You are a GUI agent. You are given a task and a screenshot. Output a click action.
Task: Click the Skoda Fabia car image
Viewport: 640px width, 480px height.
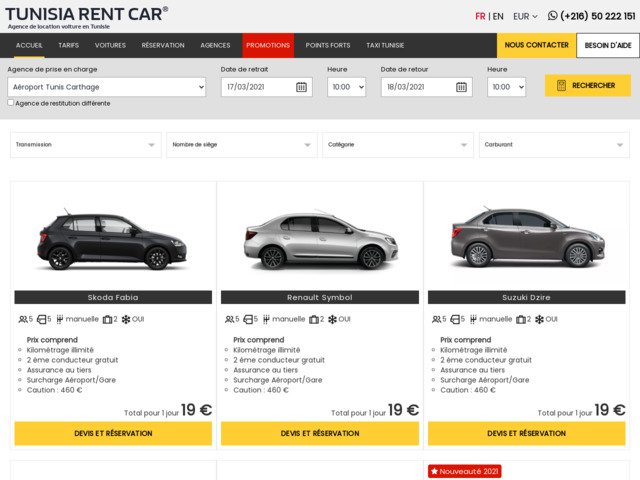point(112,239)
